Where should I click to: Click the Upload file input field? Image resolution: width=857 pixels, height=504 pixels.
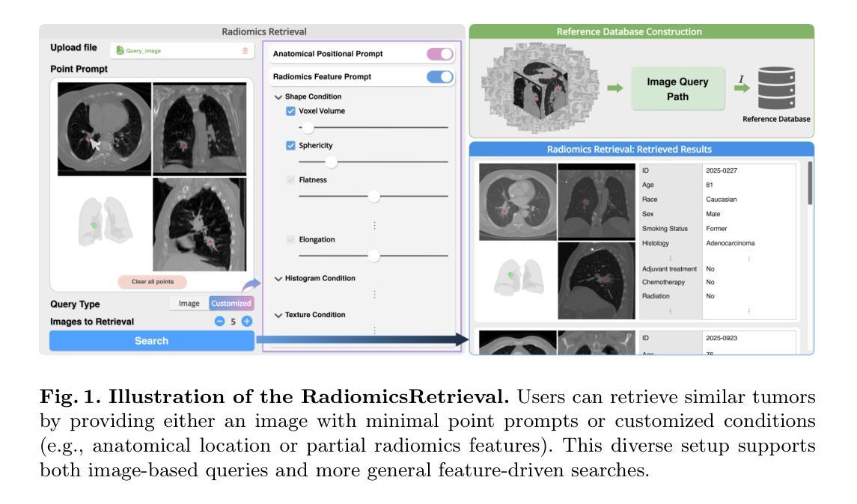pos(182,50)
